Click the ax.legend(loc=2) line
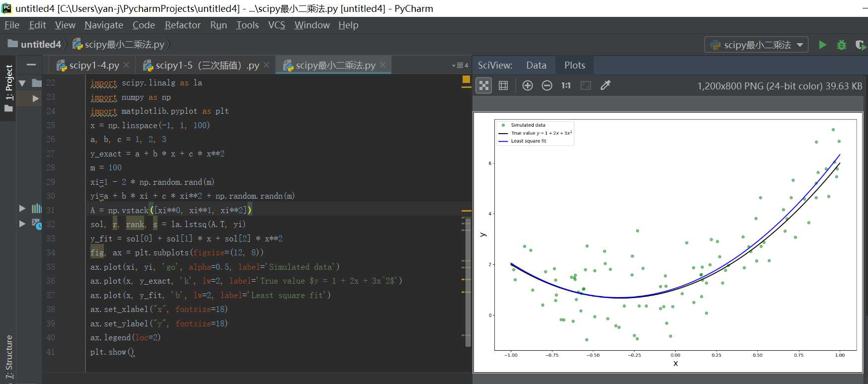The image size is (868, 384). 125,338
